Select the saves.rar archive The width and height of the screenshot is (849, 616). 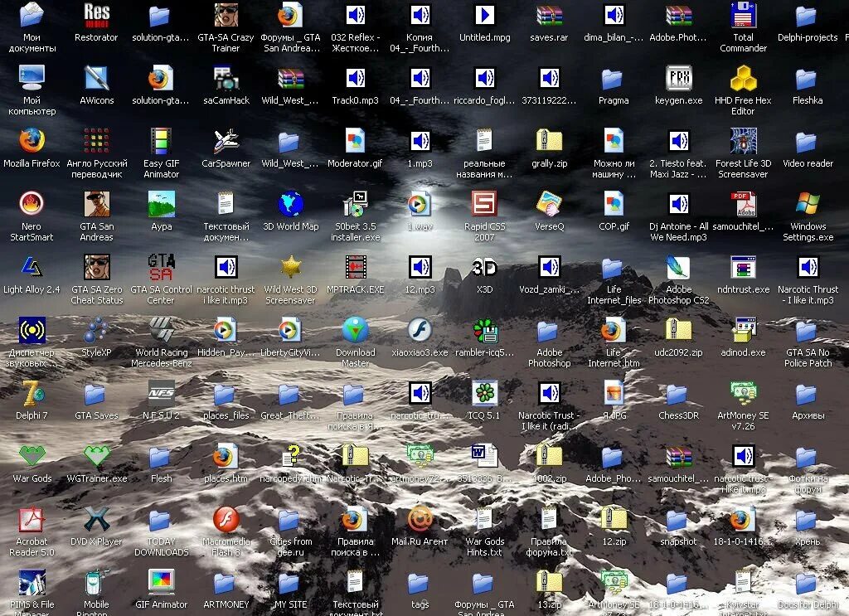coord(549,15)
